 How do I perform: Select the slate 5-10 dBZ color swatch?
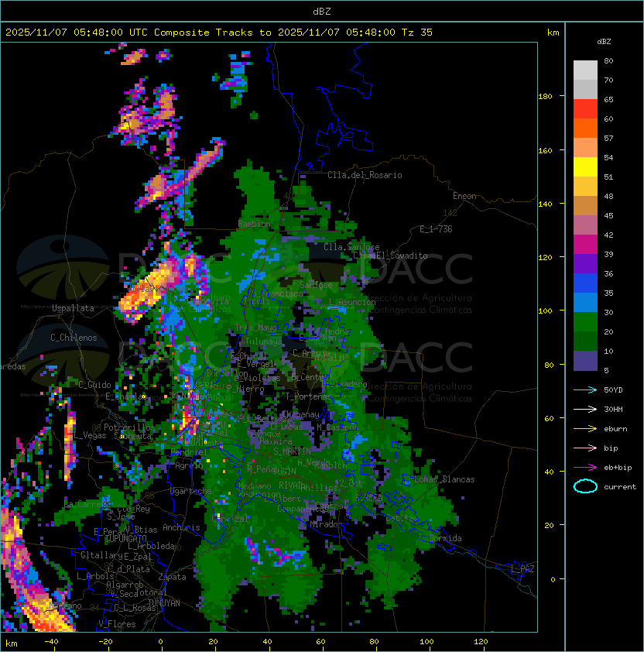click(x=585, y=361)
